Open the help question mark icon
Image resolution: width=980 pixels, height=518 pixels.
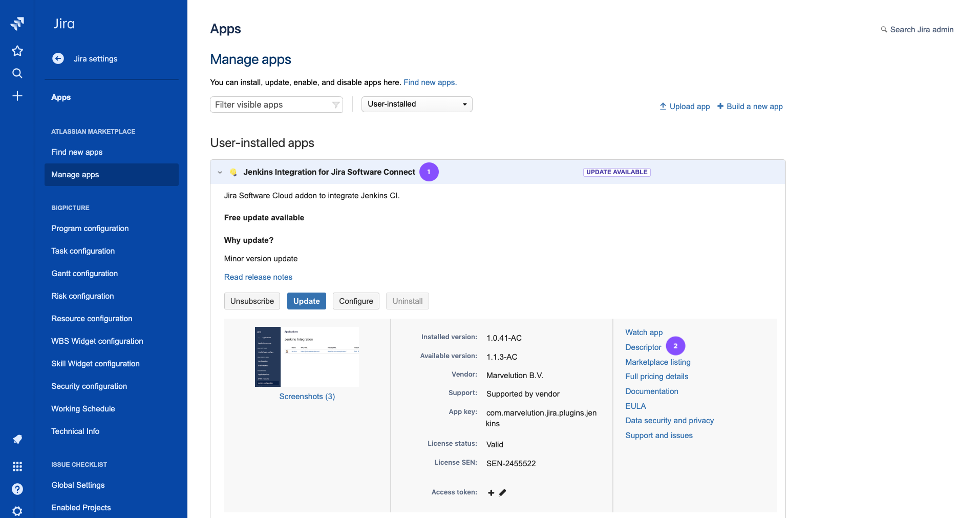click(x=17, y=489)
